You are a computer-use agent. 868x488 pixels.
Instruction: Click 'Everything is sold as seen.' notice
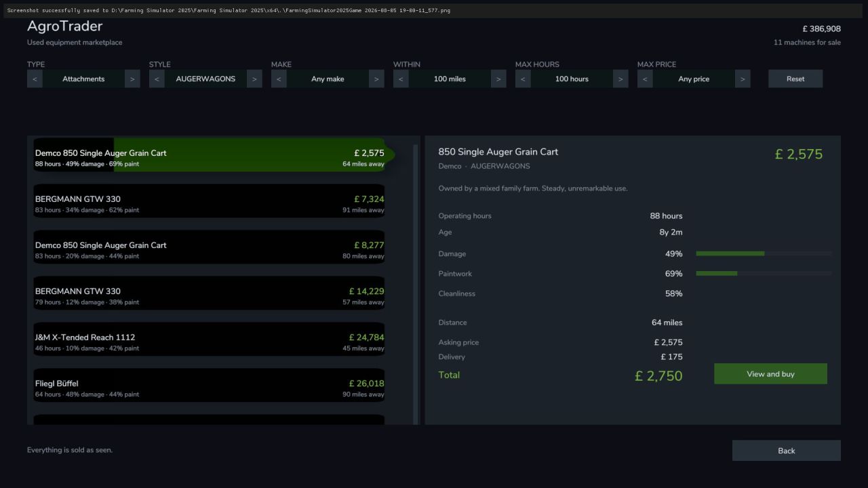click(70, 450)
